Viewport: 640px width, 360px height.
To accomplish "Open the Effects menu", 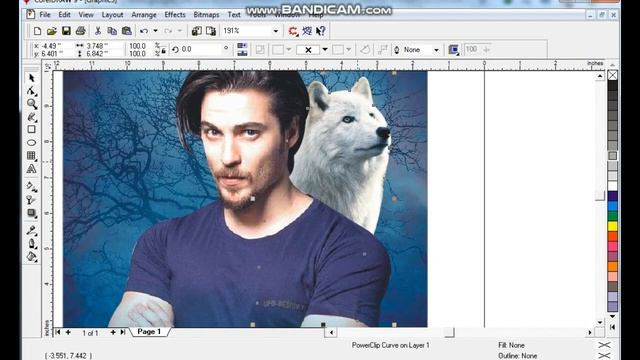I will pos(175,15).
